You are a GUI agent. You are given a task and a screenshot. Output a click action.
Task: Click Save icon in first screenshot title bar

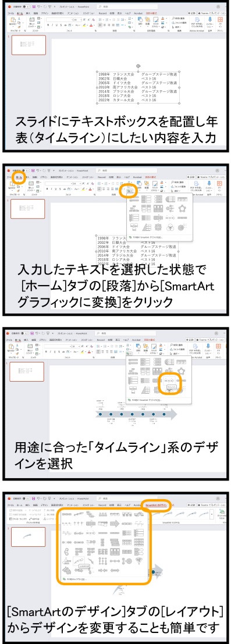click(34, 6)
